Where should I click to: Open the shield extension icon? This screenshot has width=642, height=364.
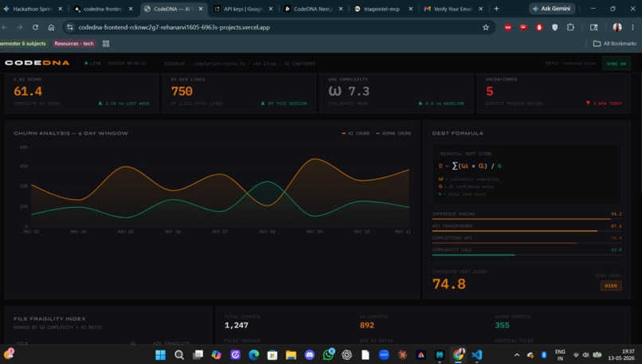click(x=555, y=27)
